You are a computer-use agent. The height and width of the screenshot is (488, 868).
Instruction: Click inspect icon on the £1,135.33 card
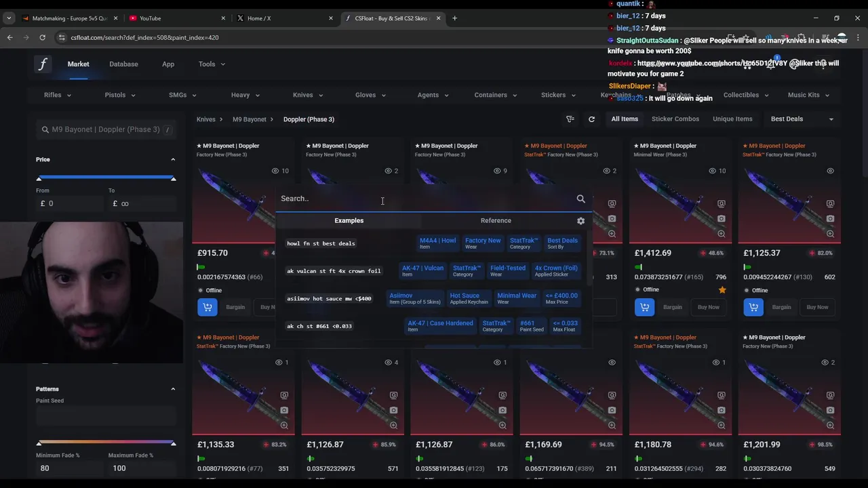pos(284,395)
